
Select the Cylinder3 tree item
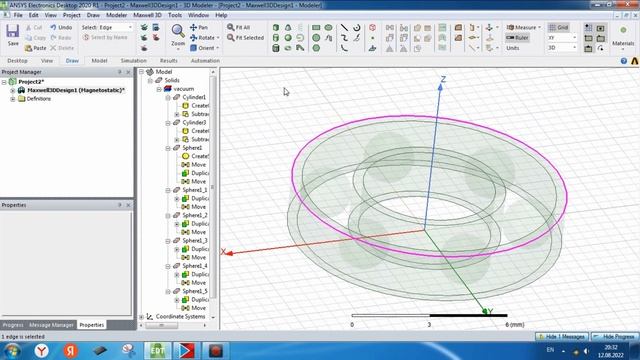pos(194,122)
